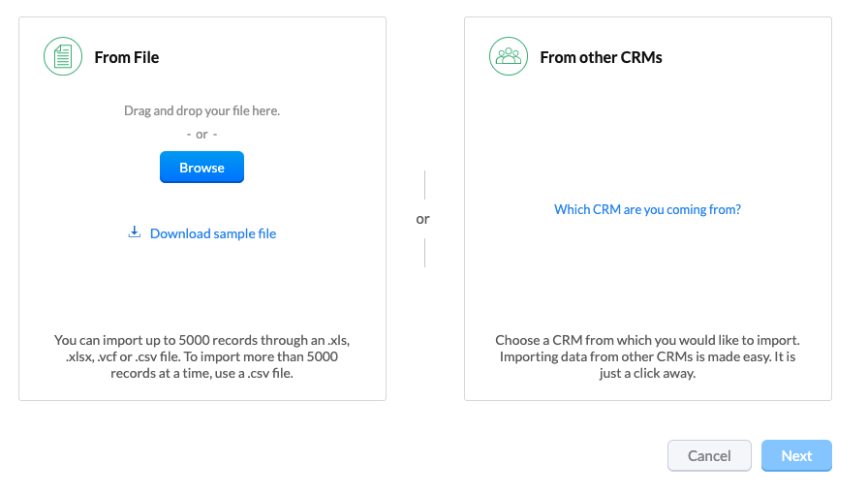The width and height of the screenshot is (868, 493).
Task: Open the Download sample file link
Action: point(212,233)
